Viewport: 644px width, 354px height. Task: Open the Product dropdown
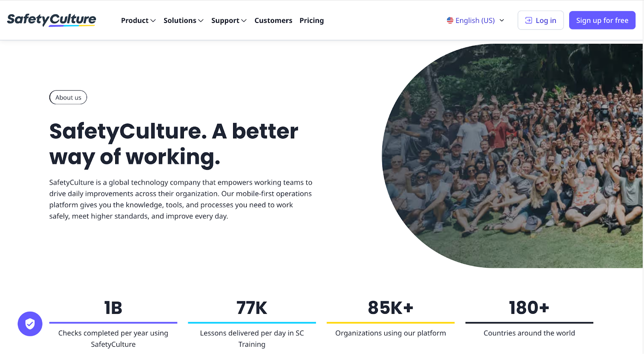138,20
